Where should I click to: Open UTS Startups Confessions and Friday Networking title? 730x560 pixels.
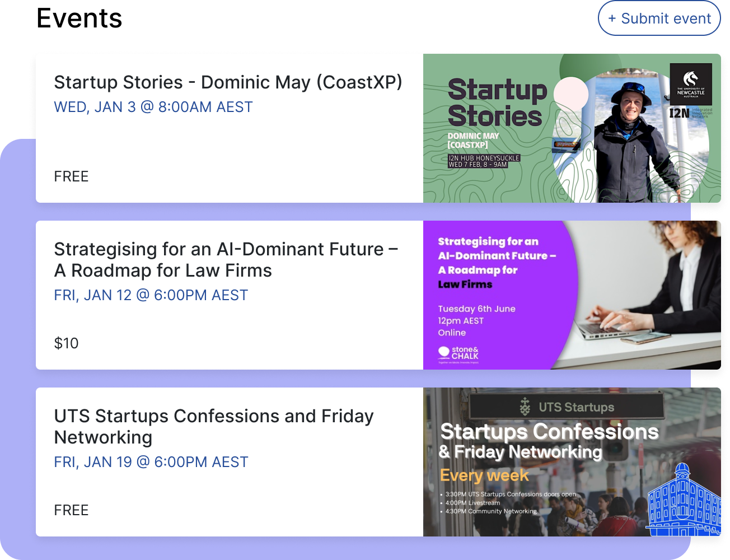[x=213, y=427]
